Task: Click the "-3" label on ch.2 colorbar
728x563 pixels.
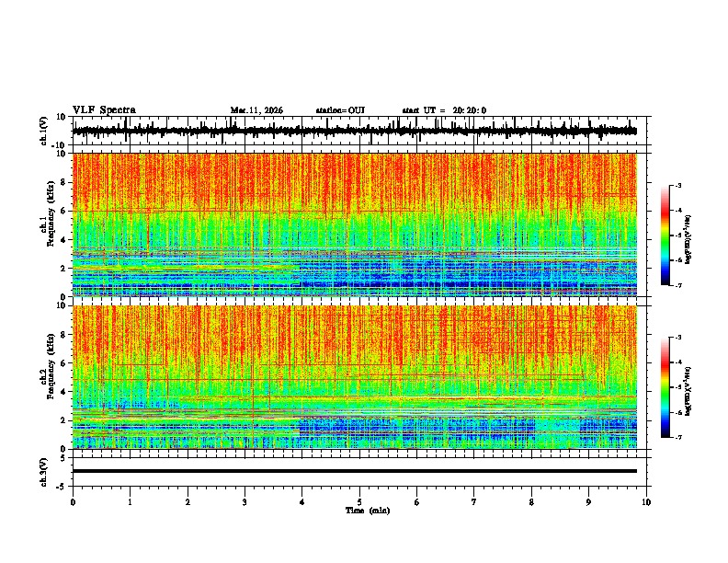Action: (x=678, y=338)
